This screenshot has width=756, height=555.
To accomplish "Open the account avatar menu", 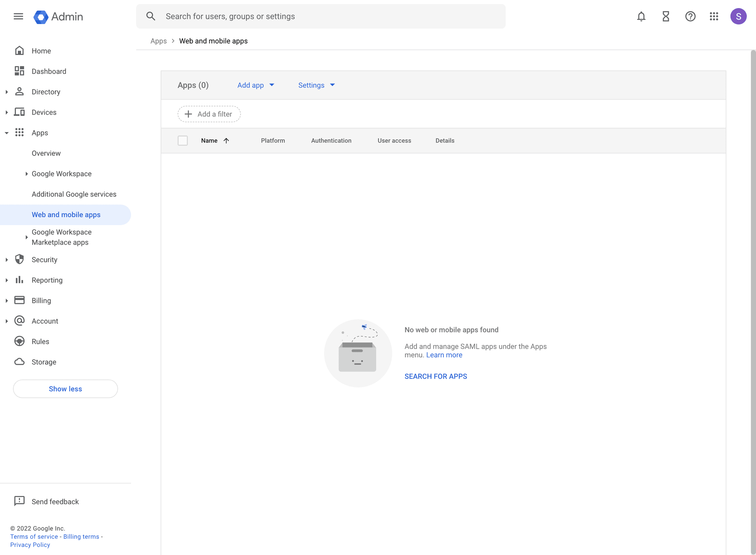I will pyautogui.click(x=739, y=16).
